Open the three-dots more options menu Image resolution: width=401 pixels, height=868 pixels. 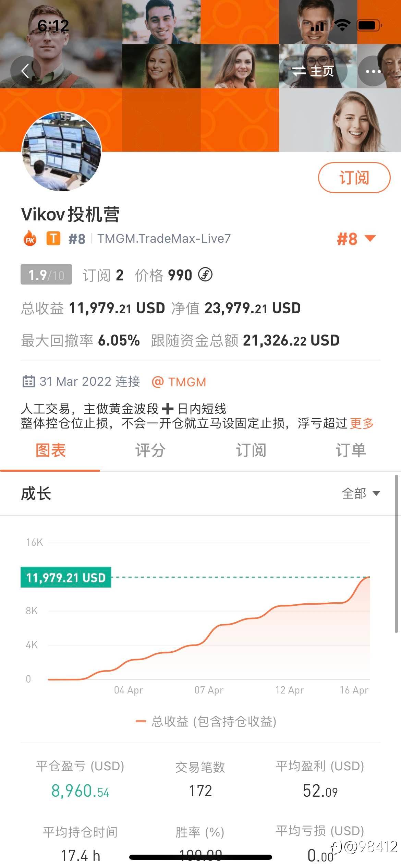click(373, 71)
